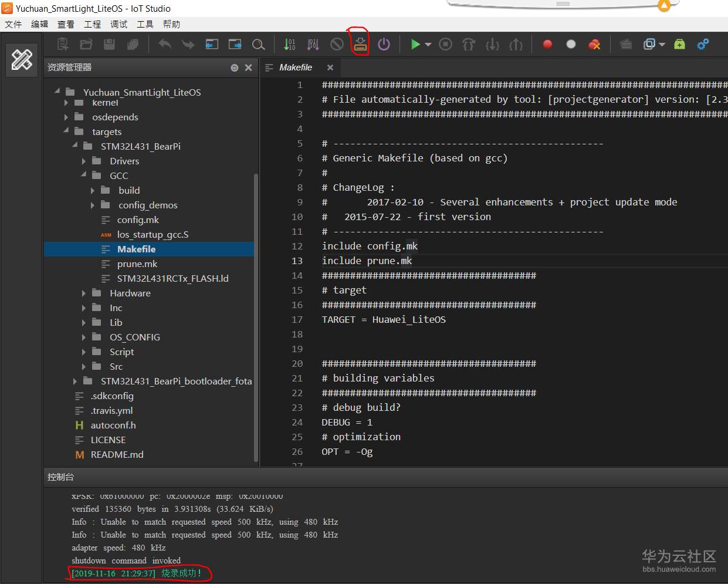Screen dimensions: 728x584
Task: Click the blue gears settings icon
Action: click(x=703, y=44)
